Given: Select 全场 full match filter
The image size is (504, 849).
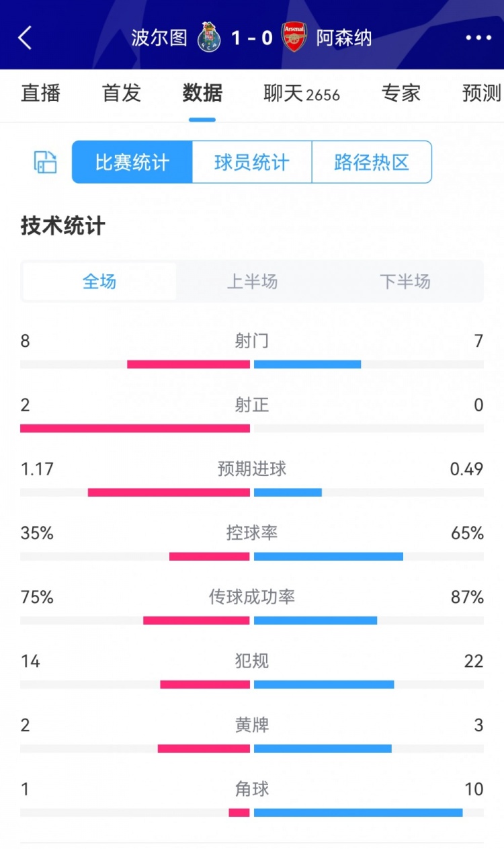Looking at the screenshot, I should click(x=99, y=281).
